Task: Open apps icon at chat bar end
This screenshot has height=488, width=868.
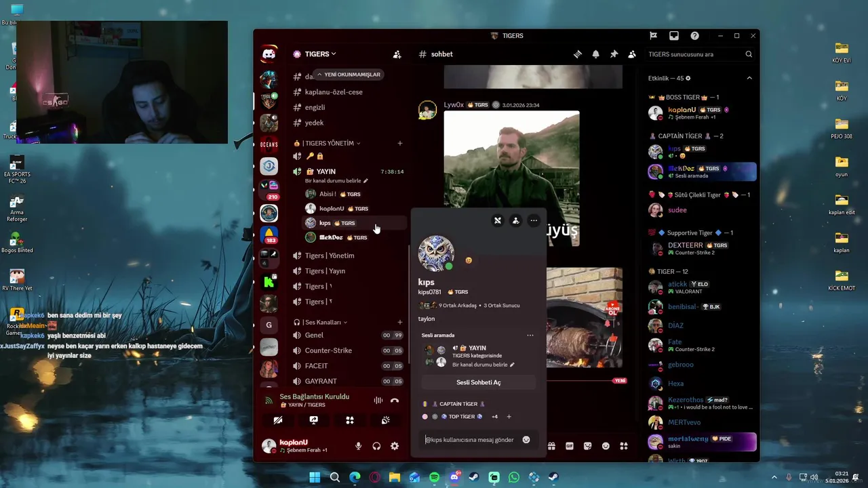Action: 624,446
